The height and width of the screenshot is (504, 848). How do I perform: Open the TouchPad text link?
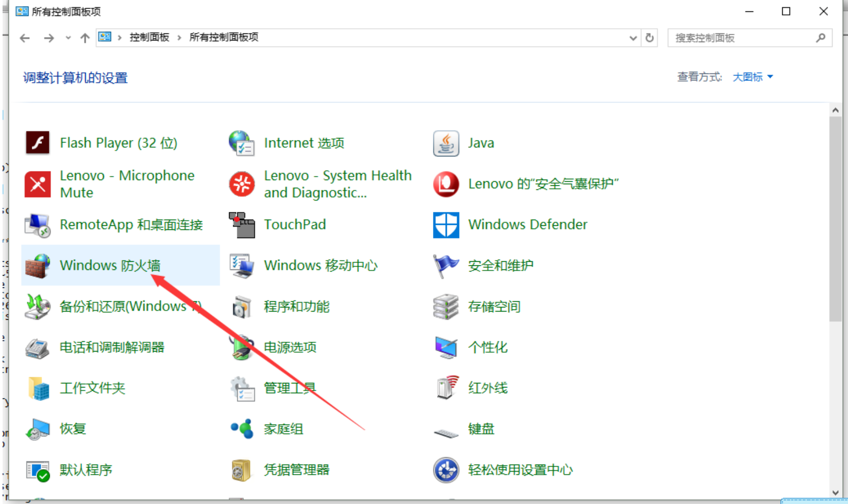point(295,224)
